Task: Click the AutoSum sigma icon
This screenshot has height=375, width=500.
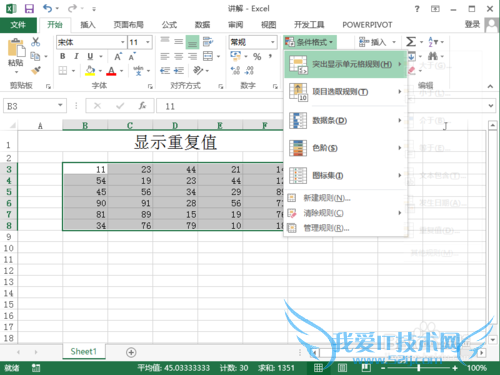Action: pos(411,42)
